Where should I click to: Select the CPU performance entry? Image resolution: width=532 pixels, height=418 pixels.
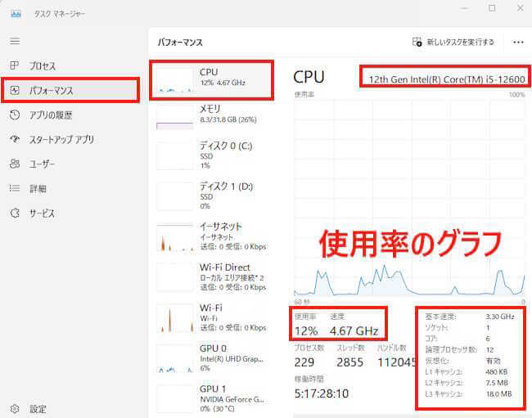point(211,80)
